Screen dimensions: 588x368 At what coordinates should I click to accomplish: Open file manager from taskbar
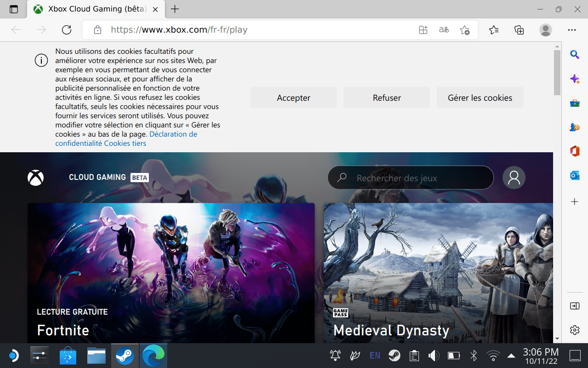[96, 356]
